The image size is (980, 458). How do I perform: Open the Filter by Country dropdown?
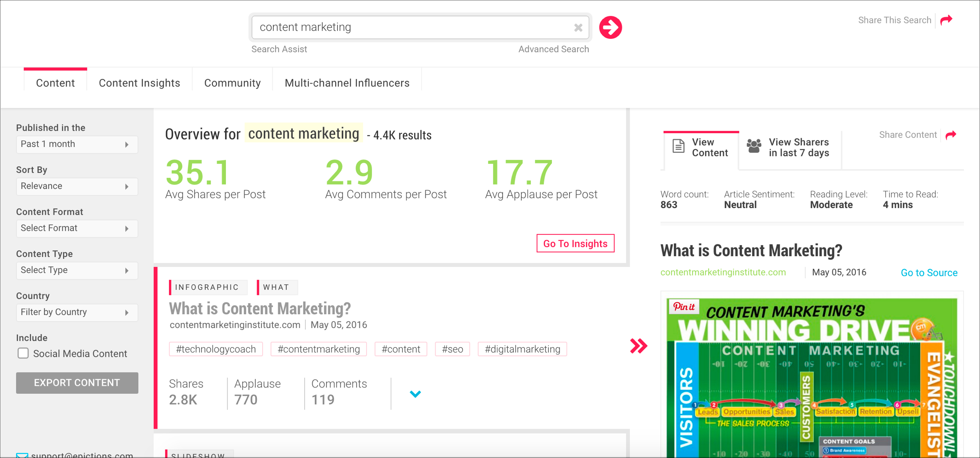[77, 312]
